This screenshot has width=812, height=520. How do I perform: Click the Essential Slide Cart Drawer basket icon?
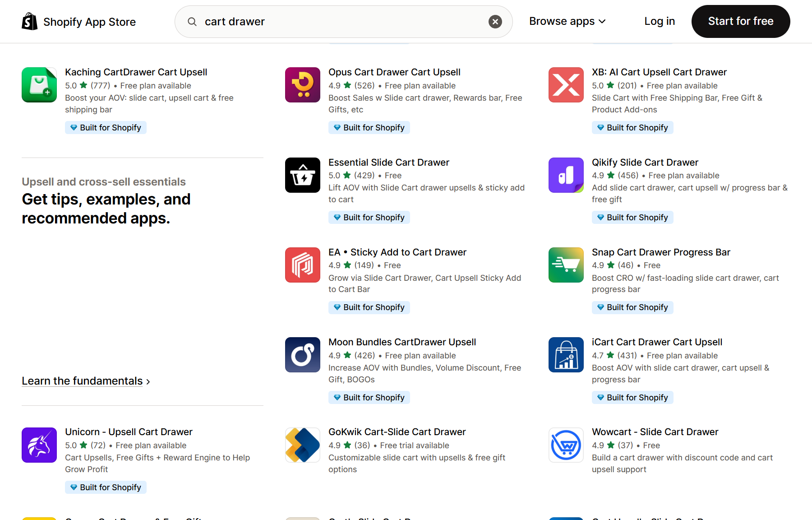[x=302, y=175]
